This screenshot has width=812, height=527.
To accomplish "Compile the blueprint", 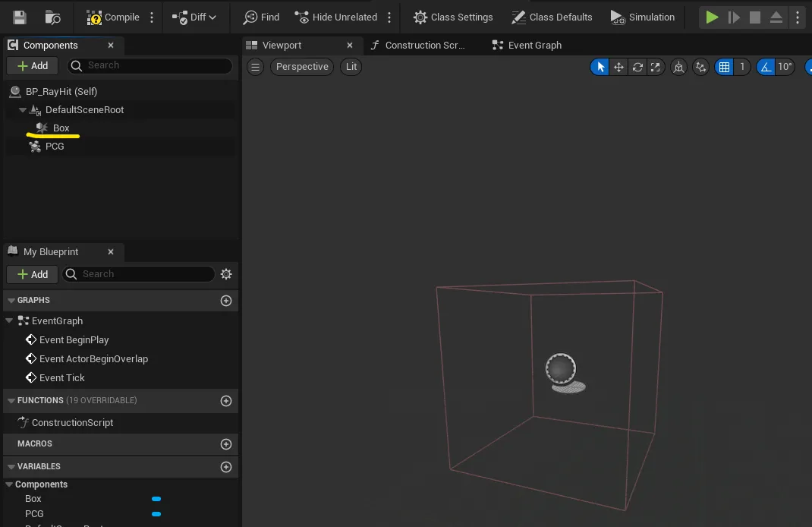I will [x=113, y=17].
